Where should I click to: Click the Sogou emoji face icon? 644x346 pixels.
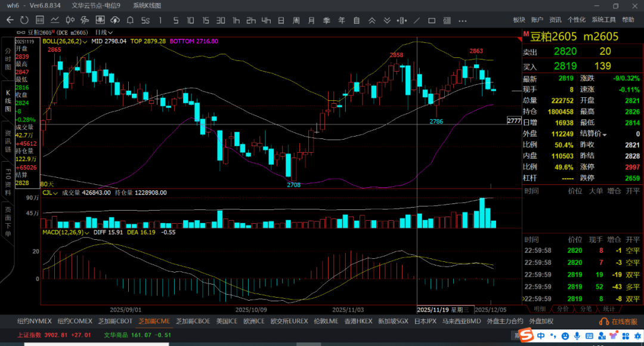point(565,336)
